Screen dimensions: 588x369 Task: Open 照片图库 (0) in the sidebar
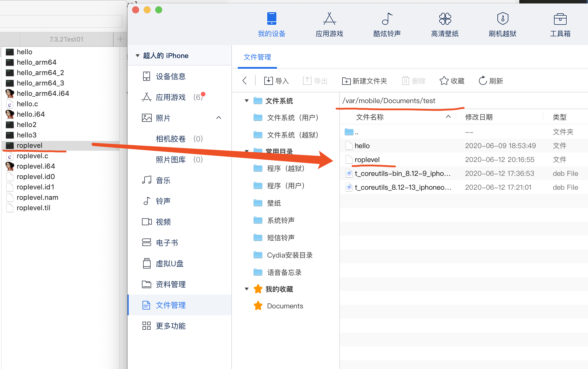click(179, 159)
